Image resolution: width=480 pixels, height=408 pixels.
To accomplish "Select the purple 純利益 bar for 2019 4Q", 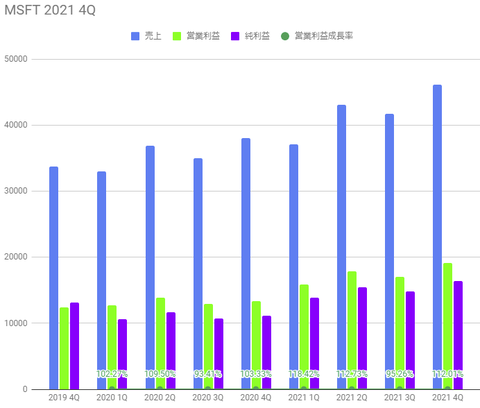I will (74, 346).
